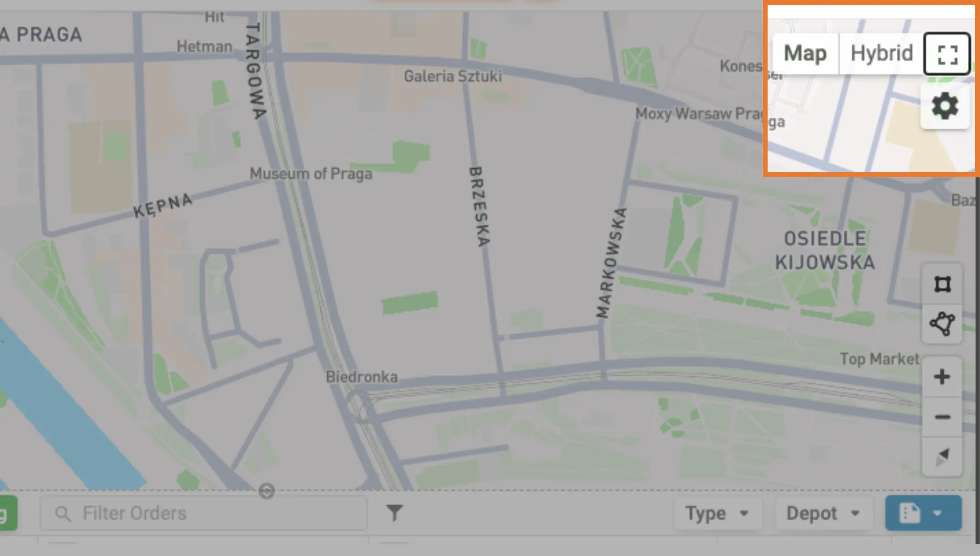This screenshot has height=556, width=980.
Task: Open the blue document export dropdown
Action: coord(923,513)
